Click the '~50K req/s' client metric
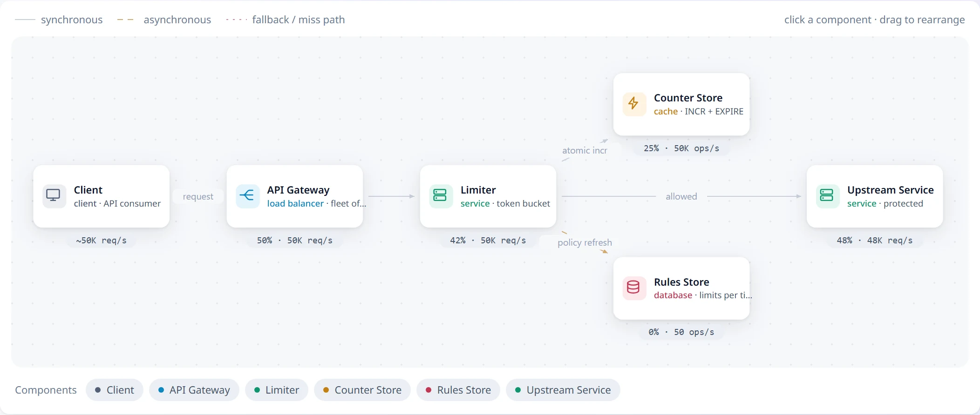This screenshot has height=415, width=980. coord(101,241)
